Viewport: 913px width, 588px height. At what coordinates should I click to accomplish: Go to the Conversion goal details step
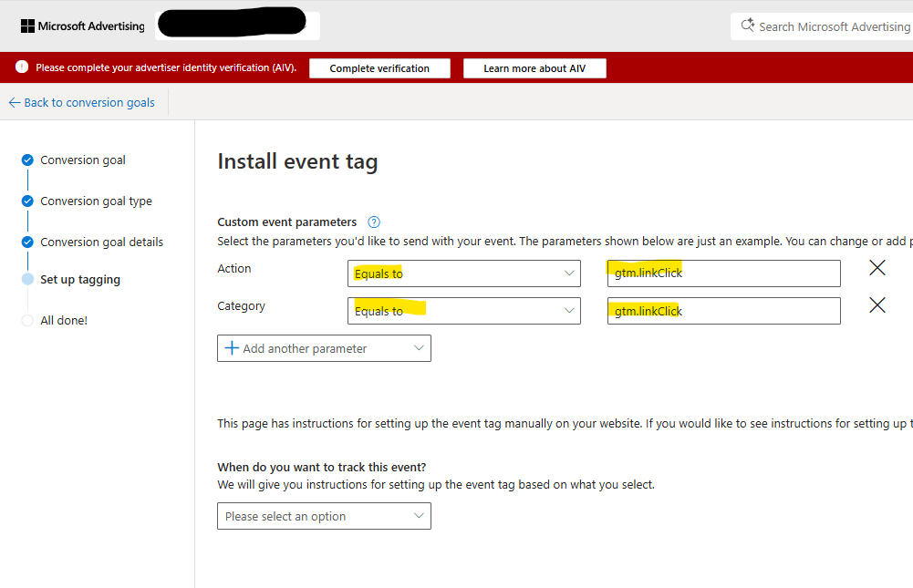click(x=101, y=242)
